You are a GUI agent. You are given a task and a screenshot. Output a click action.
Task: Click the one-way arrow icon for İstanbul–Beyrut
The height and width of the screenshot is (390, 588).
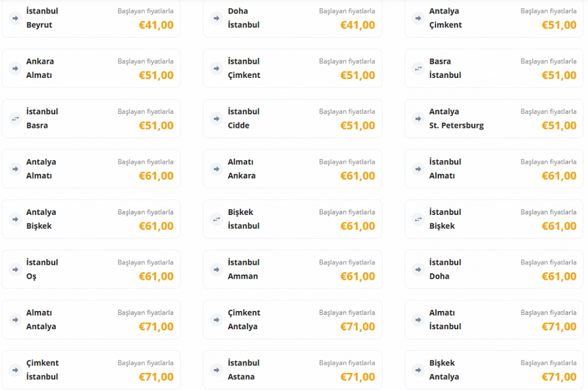pos(15,18)
